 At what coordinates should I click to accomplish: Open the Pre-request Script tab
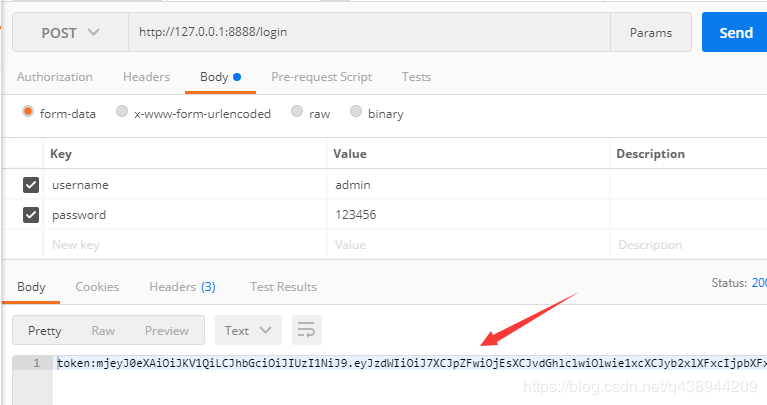click(321, 77)
